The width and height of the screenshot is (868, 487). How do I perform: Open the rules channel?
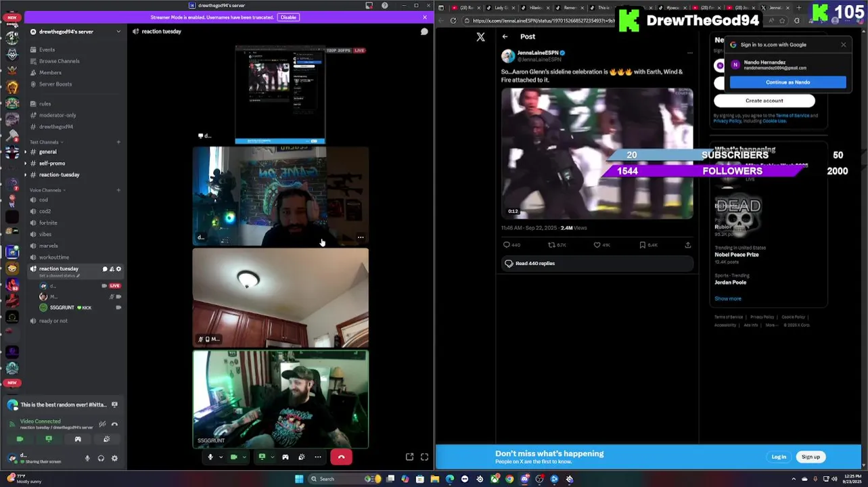click(45, 103)
